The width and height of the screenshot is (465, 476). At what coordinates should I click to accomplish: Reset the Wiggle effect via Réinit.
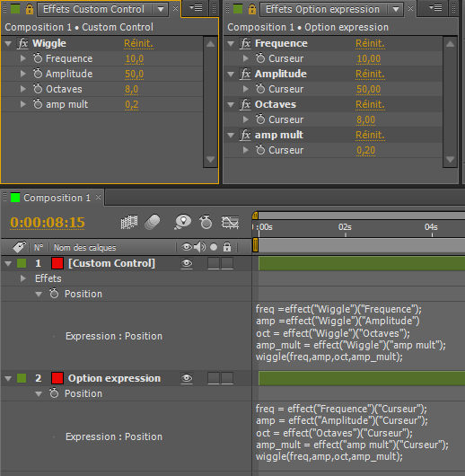(138, 43)
